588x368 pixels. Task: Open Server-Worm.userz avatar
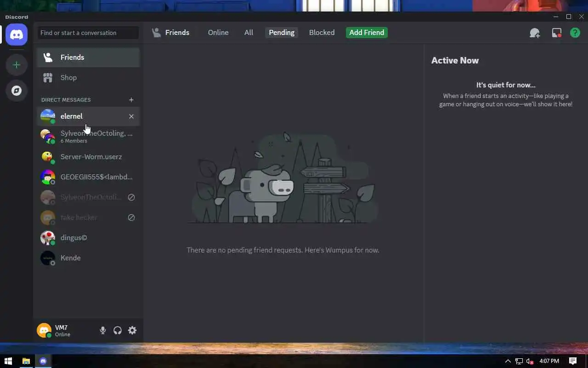click(x=48, y=156)
